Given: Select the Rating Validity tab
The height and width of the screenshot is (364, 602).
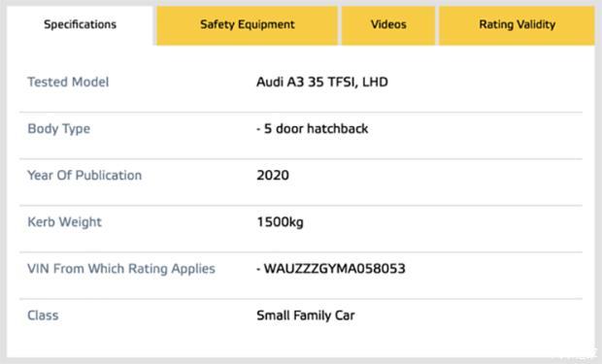Looking at the screenshot, I should pos(517,25).
